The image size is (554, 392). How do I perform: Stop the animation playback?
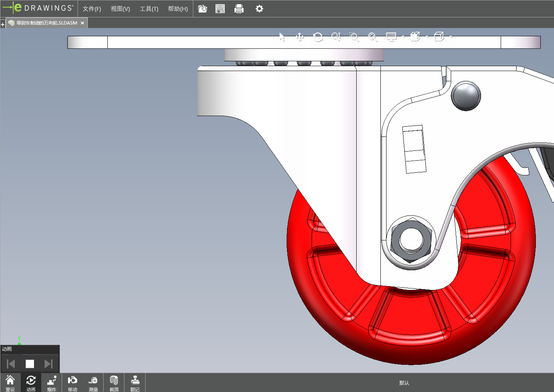[30, 364]
